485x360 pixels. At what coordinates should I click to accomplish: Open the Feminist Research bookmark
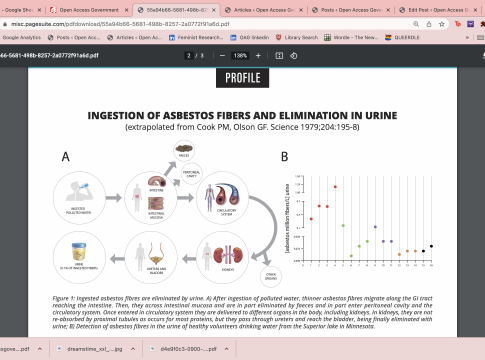(196, 37)
